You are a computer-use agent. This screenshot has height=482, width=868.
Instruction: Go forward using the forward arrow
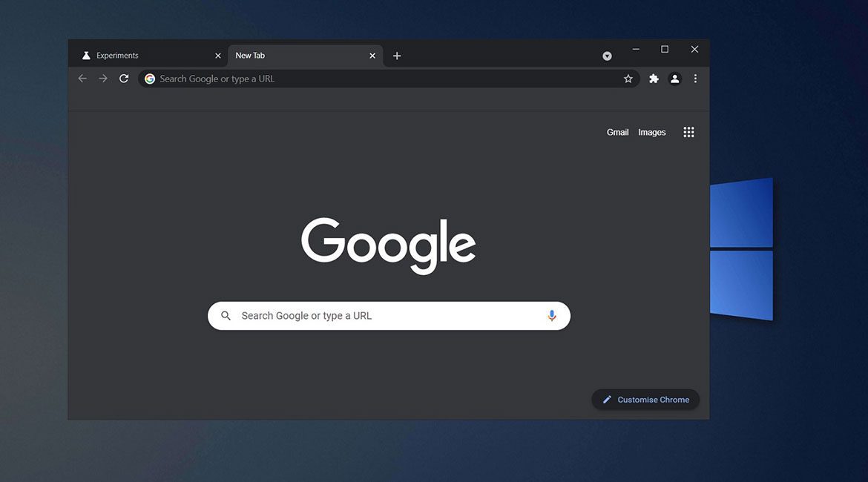pyautogui.click(x=103, y=79)
